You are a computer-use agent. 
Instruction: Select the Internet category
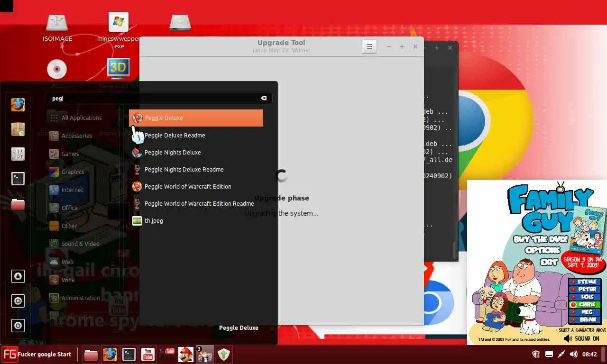(x=82, y=190)
